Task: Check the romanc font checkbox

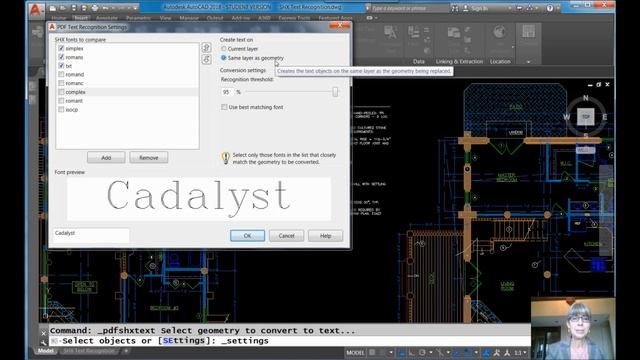Action: coord(61,83)
